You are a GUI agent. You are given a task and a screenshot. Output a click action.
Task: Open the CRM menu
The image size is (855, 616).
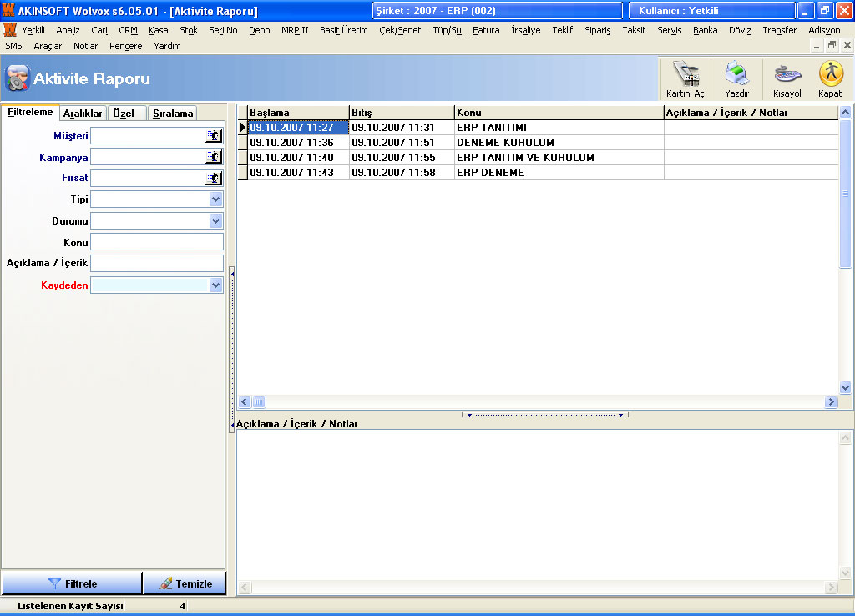(128, 31)
